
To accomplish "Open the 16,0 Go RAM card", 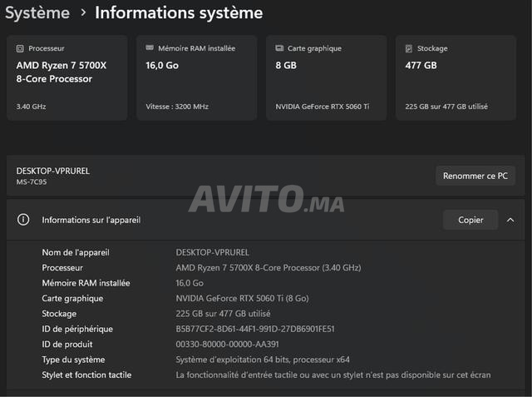I will [x=197, y=77].
